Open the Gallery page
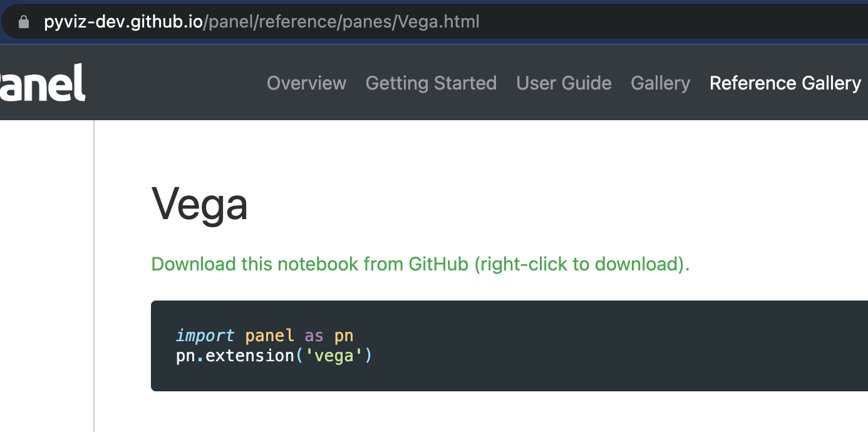This screenshot has height=432, width=868. 659,83
